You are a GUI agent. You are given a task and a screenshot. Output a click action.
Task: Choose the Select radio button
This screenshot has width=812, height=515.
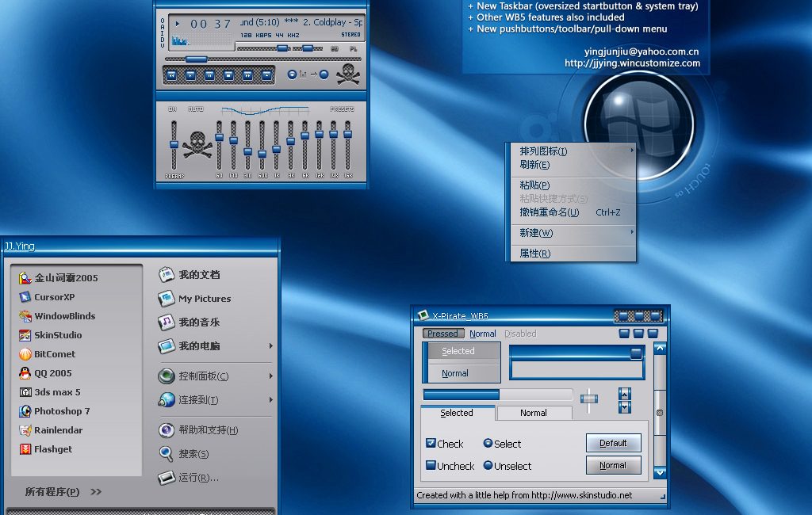coord(488,443)
